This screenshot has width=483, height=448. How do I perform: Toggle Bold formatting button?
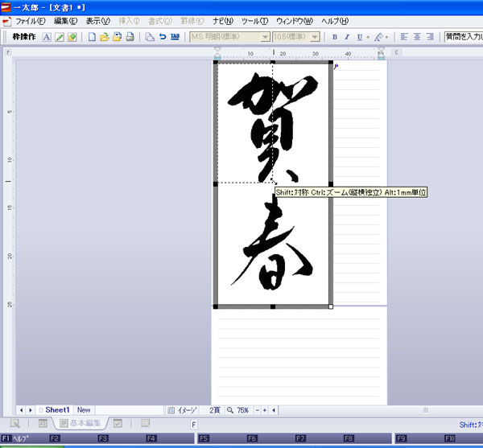[x=334, y=37]
